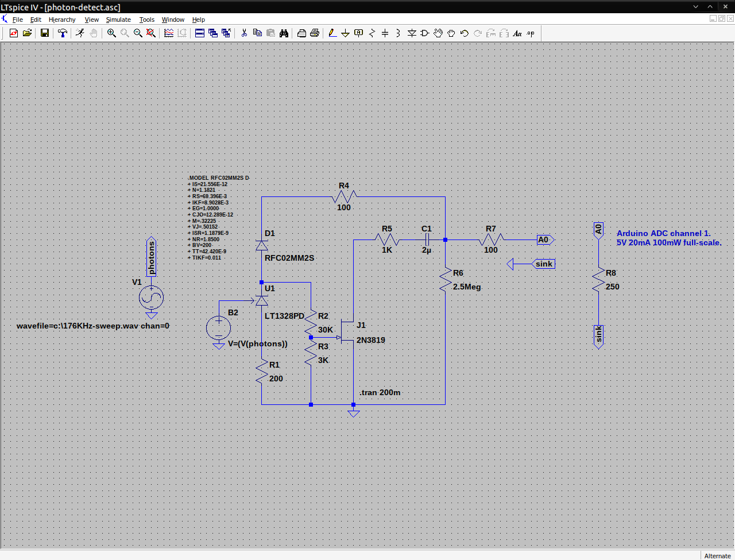This screenshot has height=560, width=735.
Task: Select Zoom In magnifier tool
Action: 111,33
